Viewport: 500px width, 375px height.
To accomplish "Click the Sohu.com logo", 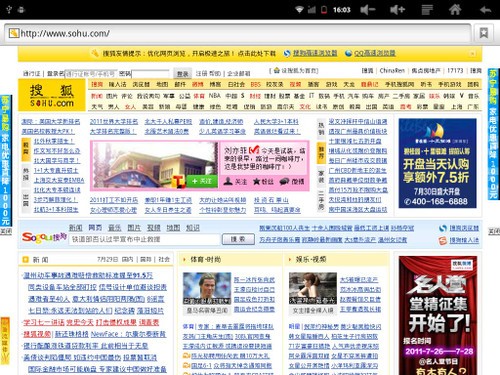I will click(52, 95).
